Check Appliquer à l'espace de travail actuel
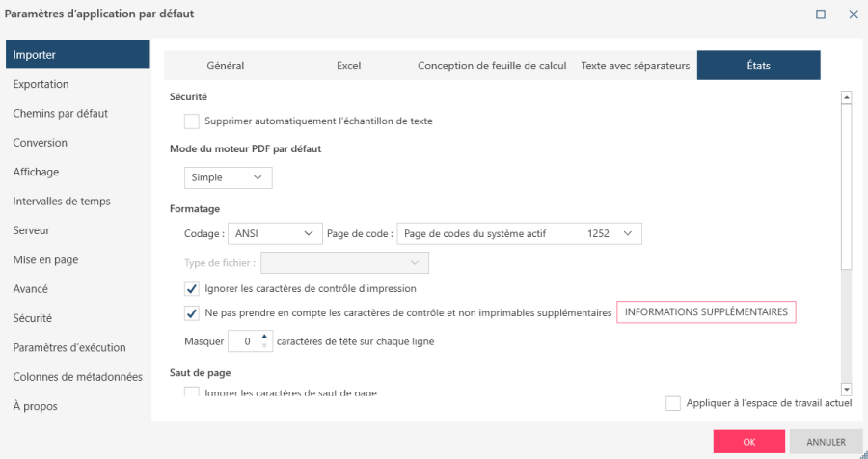Screen dimensions: 868x459 point(673,403)
